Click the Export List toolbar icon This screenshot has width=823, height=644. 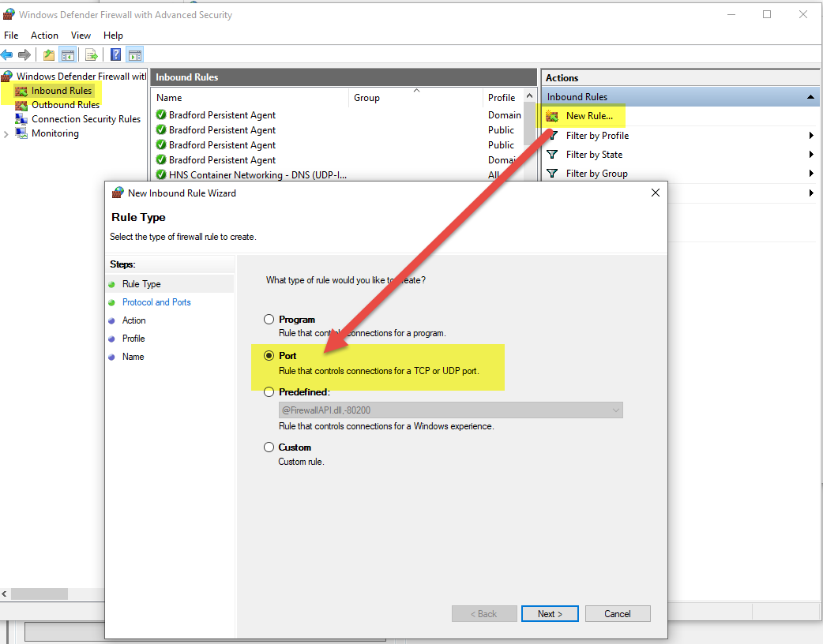pos(92,54)
